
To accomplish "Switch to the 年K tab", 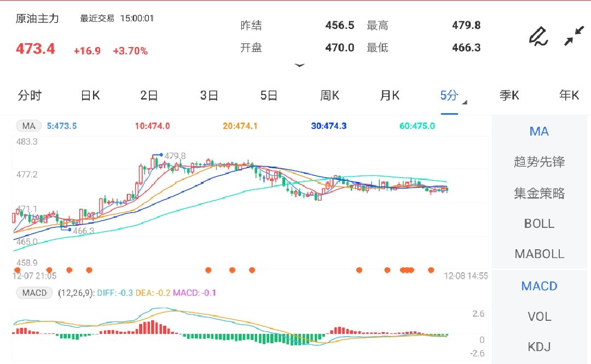I will coord(569,96).
